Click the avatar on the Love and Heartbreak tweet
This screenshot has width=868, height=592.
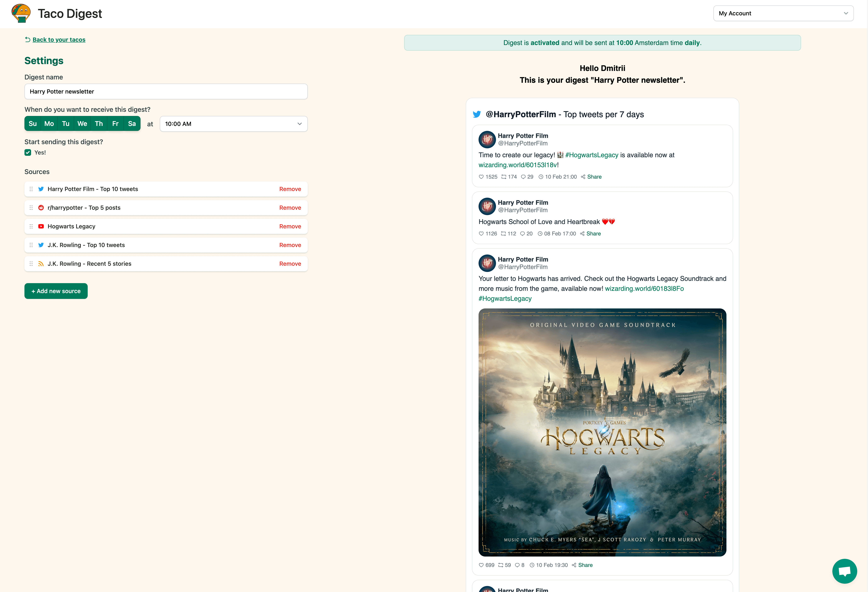487,206
